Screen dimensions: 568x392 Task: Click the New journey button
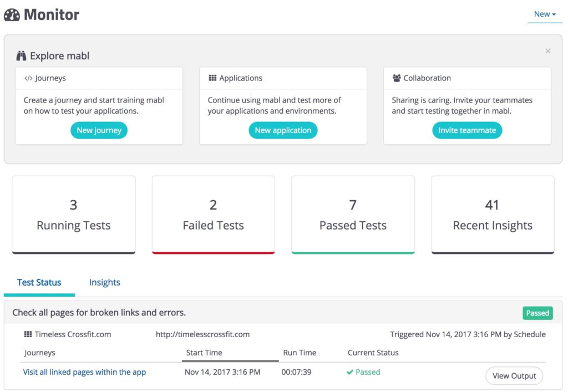[99, 130]
